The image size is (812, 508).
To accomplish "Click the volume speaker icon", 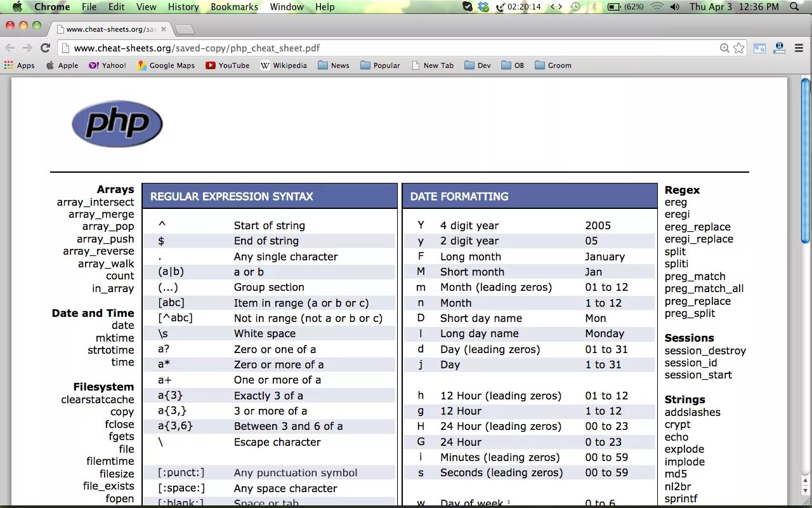I will [x=674, y=7].
